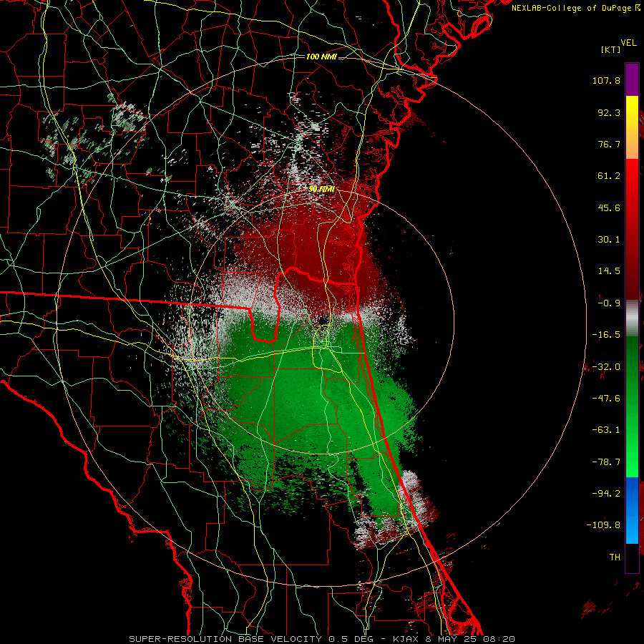Click the -63.1 velocity scale value
The width and height of the screenshot is (644, 644).
click(606, 430)
